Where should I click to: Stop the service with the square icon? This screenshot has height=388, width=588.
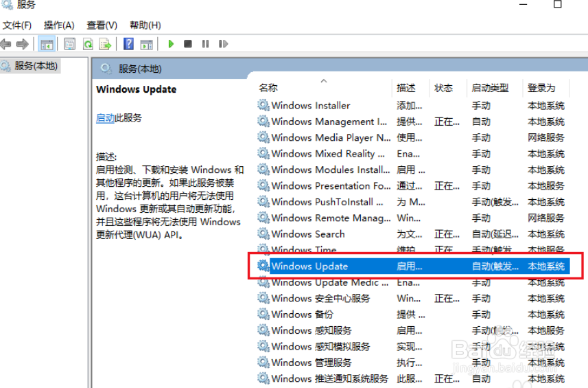tap(188, 44)
